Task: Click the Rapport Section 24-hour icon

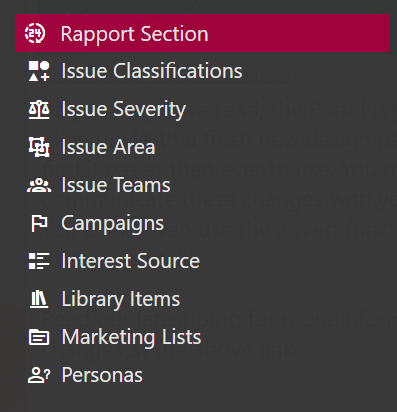Action: [x=35, y=33]
